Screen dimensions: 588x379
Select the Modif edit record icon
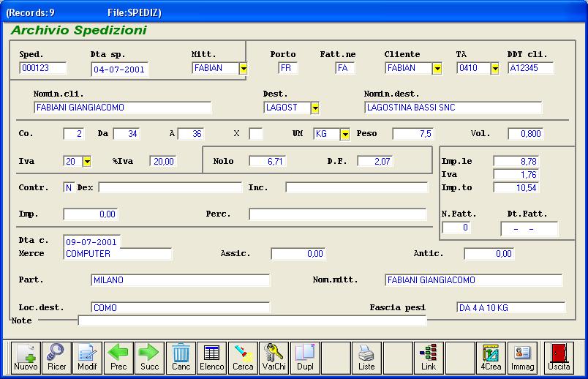(x=87, y=358)
